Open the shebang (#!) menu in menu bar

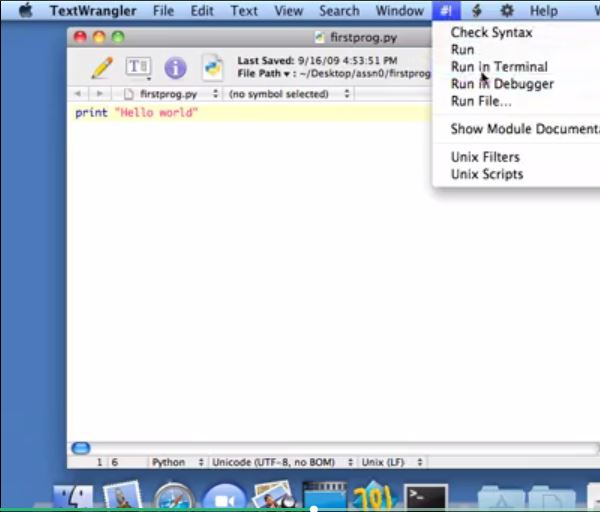tap(446, 10)
